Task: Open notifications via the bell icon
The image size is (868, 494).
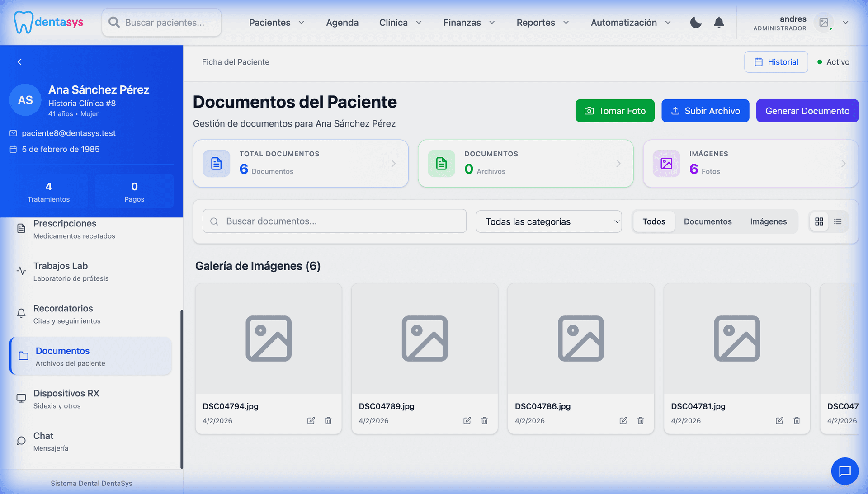Action: point(718,22)
